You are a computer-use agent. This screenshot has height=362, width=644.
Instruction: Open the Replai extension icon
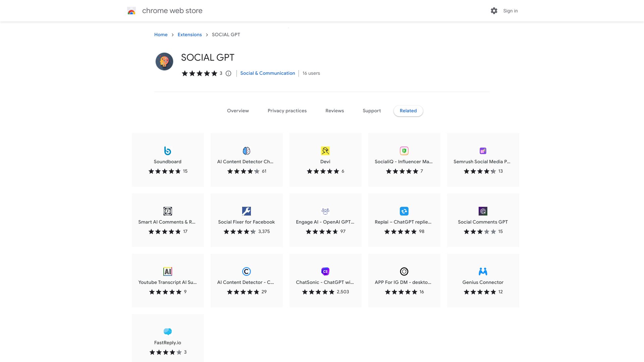(x=404, y=211)
